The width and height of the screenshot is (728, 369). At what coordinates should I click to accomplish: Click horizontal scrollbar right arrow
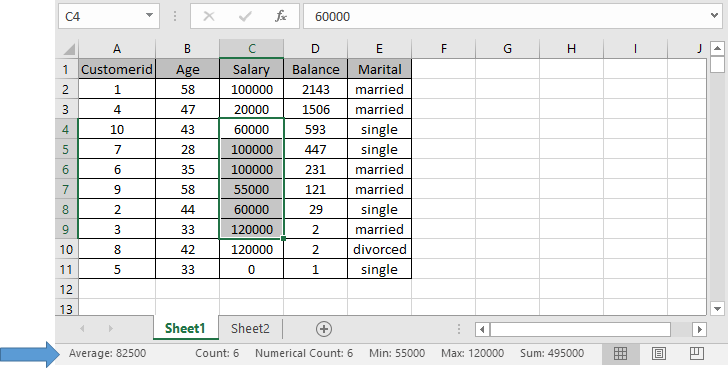[700, 329]
